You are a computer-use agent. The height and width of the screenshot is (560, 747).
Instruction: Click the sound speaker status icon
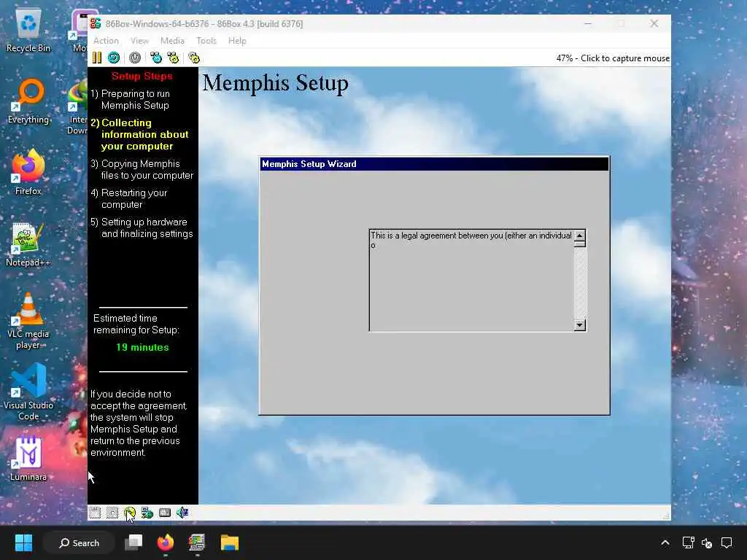(182, 513)
